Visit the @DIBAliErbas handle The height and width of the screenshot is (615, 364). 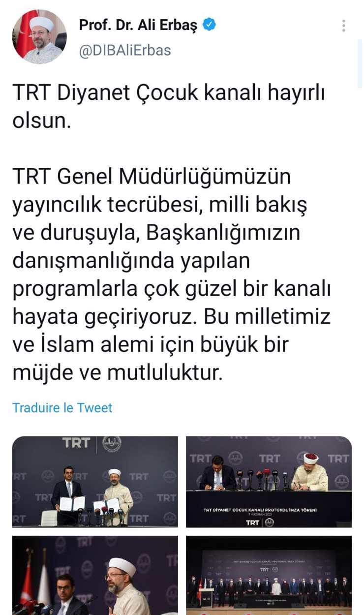125,51
